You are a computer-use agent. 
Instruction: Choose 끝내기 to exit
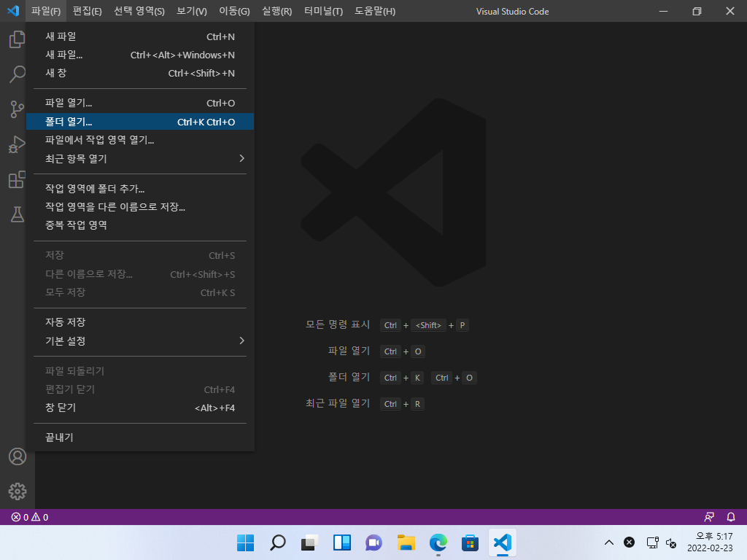[x=140, y=437]
